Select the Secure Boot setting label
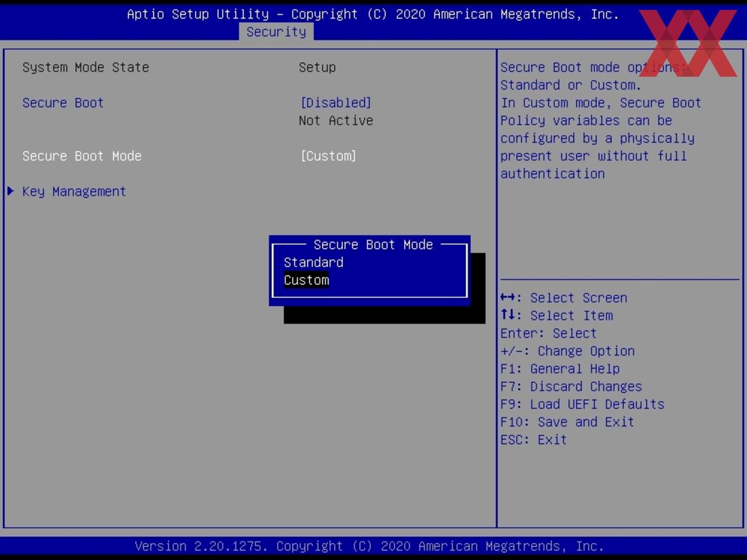The image size is (747, 560). (63, 103)
